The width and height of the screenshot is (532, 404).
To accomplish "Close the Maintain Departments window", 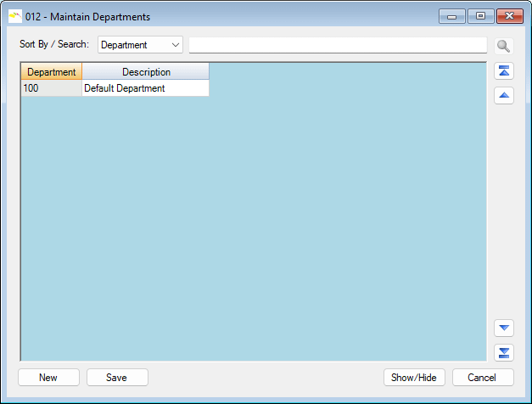I will [509, 15].
